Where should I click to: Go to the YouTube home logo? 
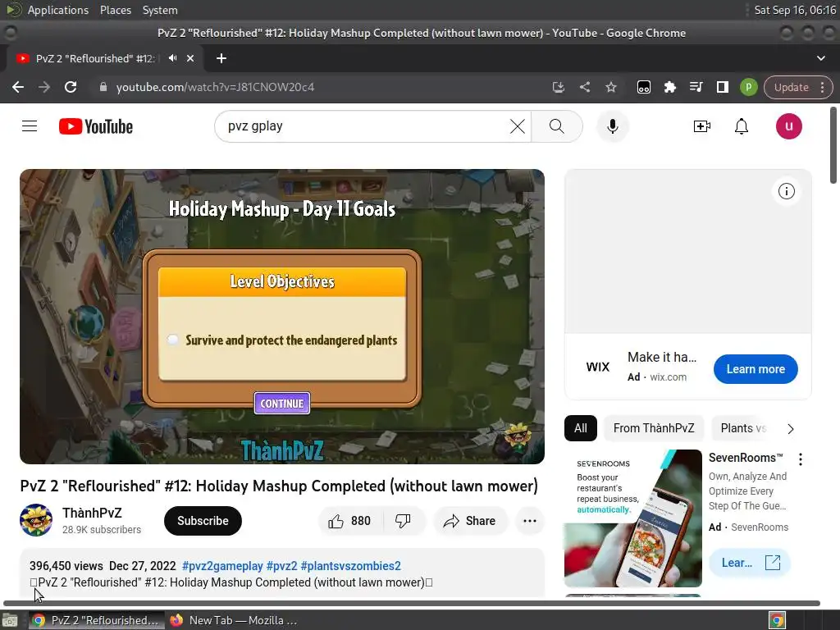pos(96,126)
